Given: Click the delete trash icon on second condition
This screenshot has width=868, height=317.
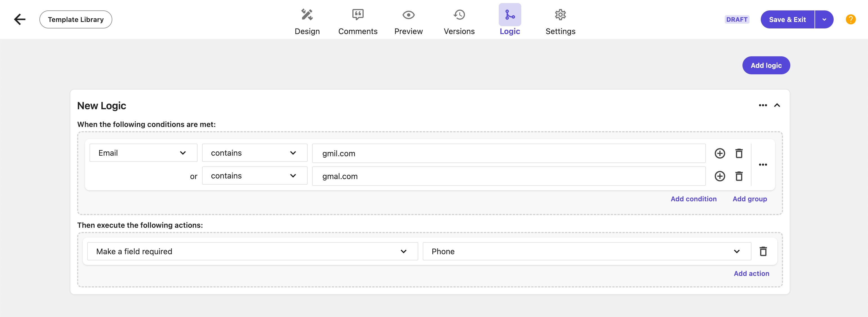Looking at the screenshot, I should click(739, 176).
